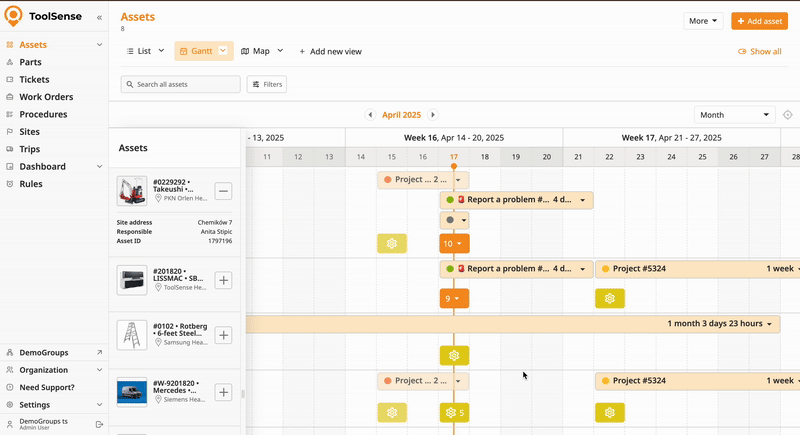Open the Month scale dropdown
The image size is (800, 435).
click(x=734, y=115)
